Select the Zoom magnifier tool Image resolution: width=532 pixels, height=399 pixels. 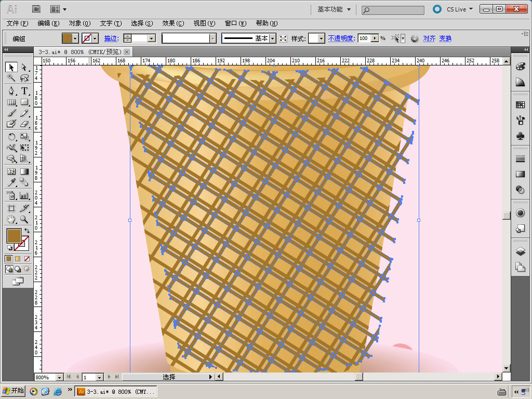(24, 219)
